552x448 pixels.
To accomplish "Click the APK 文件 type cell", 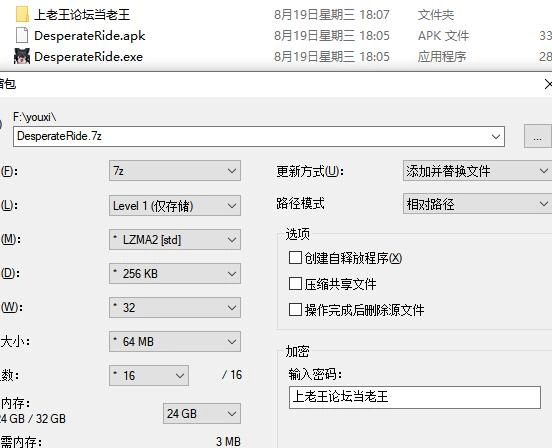I will (443, 36).
